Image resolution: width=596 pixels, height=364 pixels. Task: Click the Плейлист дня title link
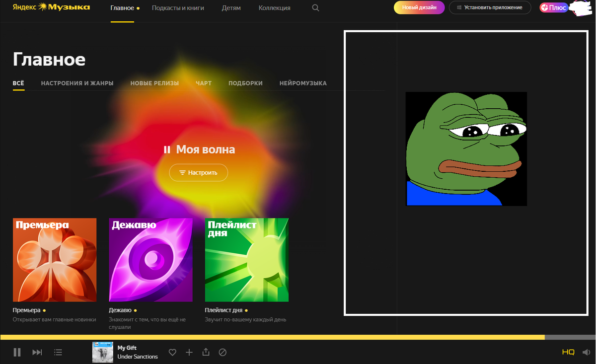click(223, 310)
